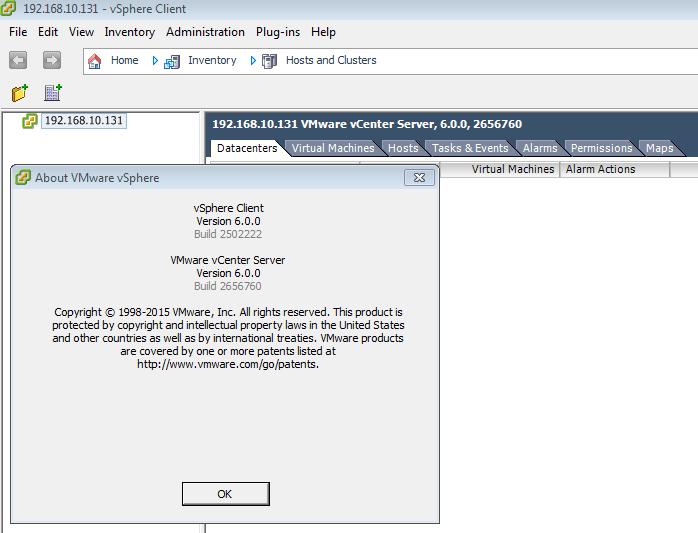Click the Inventory breadcrumb link
698x533 pixels.
point(212,60)
